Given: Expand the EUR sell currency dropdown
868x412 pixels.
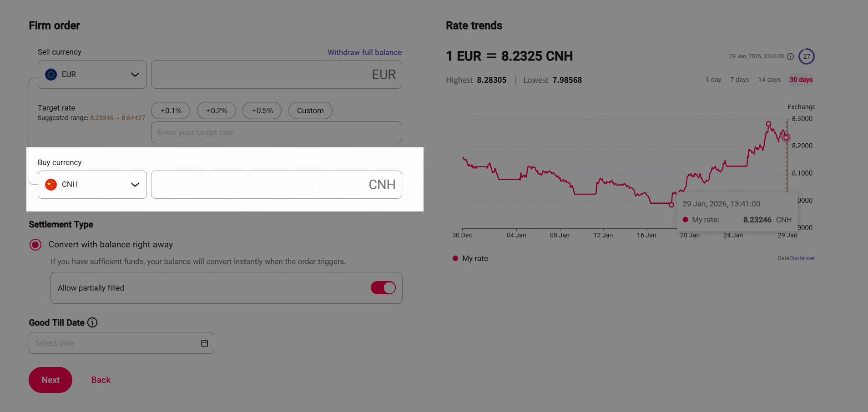Looking at the screenshot, I should (x=135, y=75).
